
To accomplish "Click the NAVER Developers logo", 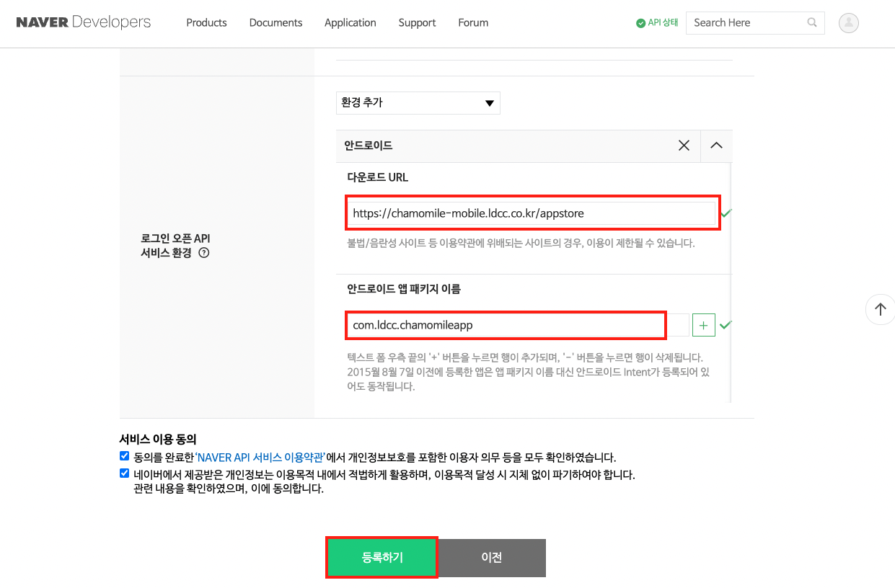I will click(84, 22).
